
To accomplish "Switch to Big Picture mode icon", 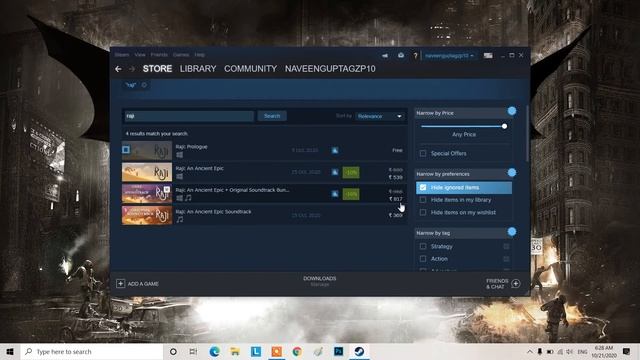I will 488,56.
